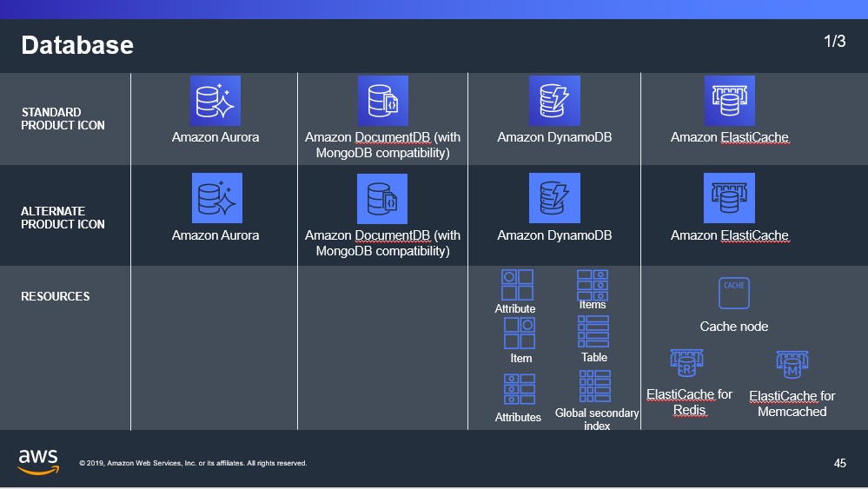Click alternate row Amazon DocumentDB label text

coord(382,243)
